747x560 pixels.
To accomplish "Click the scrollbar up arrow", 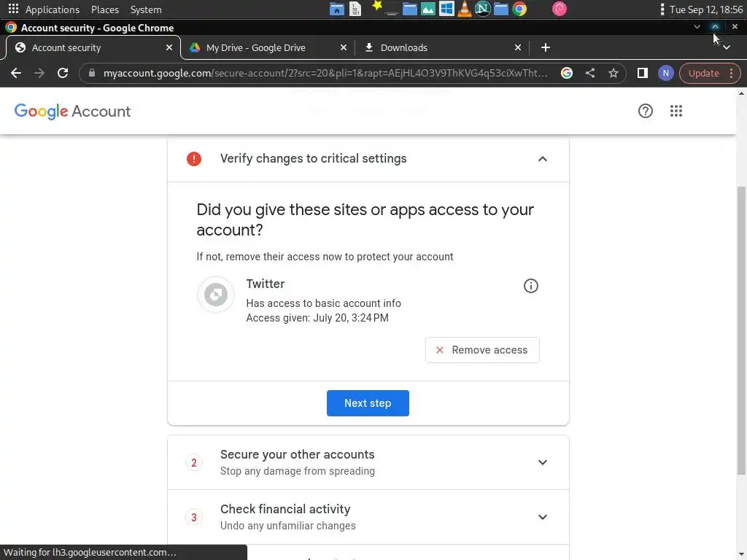I will click(x=741, y=93).
